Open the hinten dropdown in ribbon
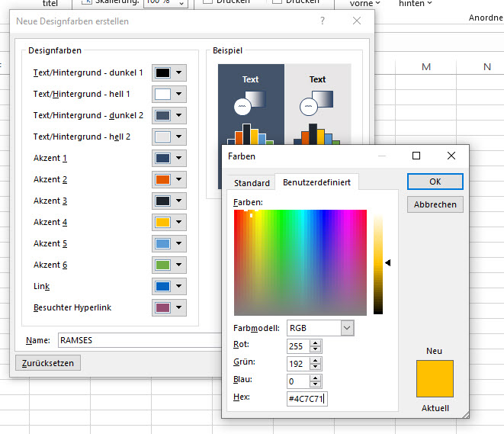The image size is (504, 434). click(x=416, y=3)
